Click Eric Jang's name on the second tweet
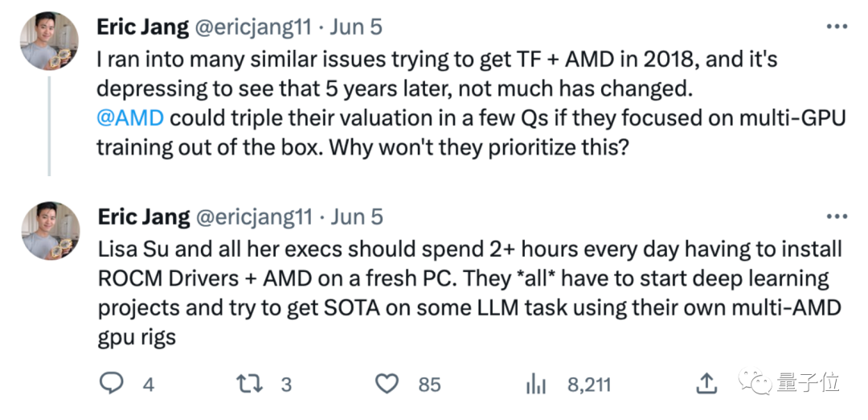 tap(143, 216)
